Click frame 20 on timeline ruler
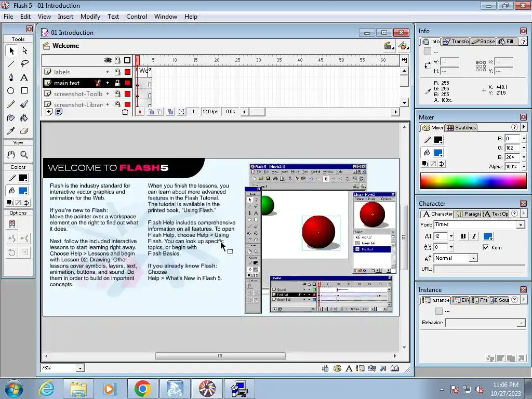Screen dimensions: 532x399 click(x=217, y=60)
